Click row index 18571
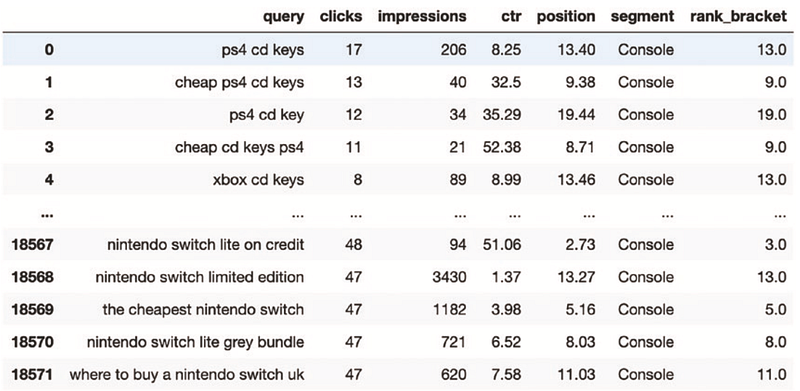The width and height of the screenshot is (800, 391). [x=32, y=375]
